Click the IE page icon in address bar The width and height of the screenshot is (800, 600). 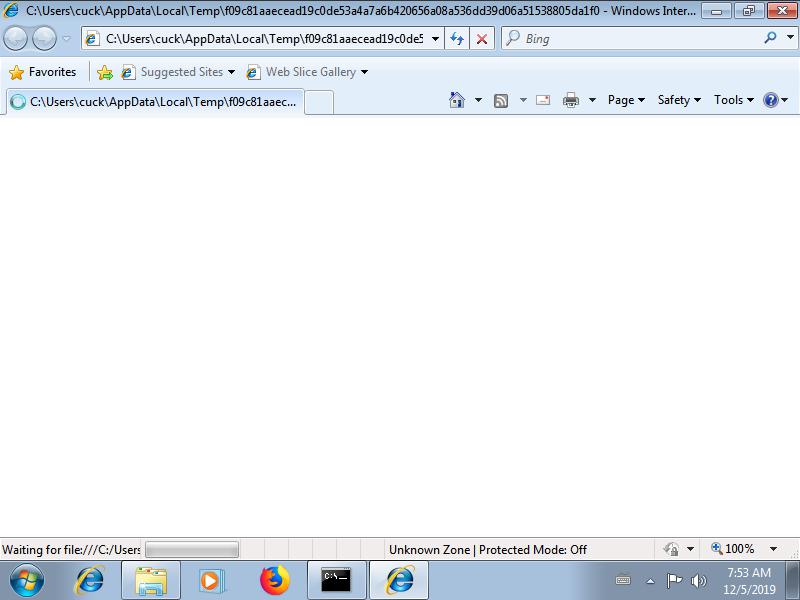pos(92,39)
